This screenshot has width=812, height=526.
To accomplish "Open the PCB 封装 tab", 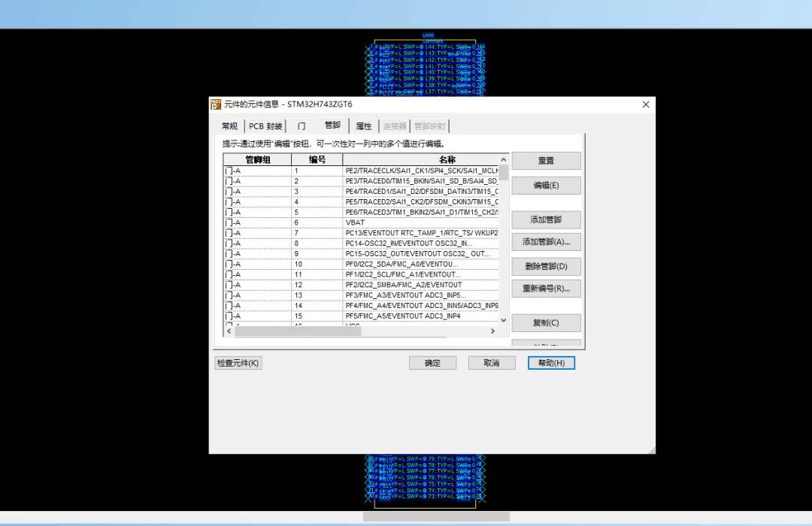I will (265, 126).
